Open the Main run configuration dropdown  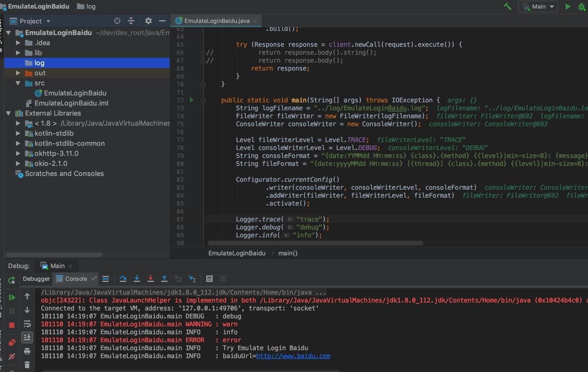pos(538,6)
